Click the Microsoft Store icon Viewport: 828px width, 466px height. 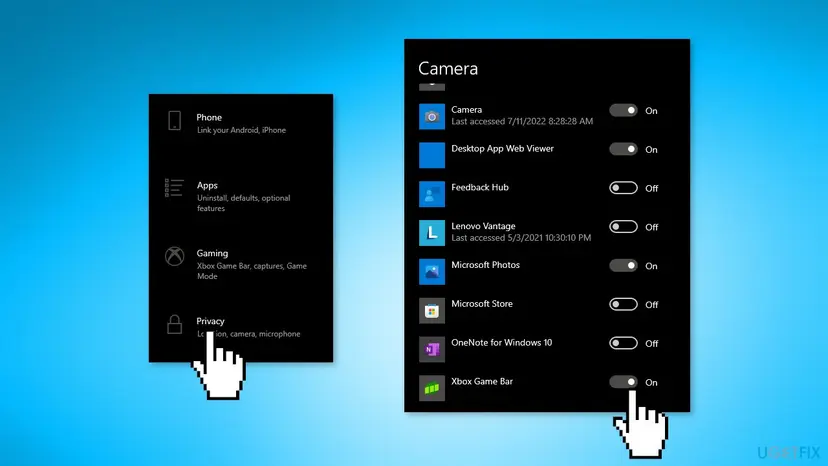(x=432, y=311)
